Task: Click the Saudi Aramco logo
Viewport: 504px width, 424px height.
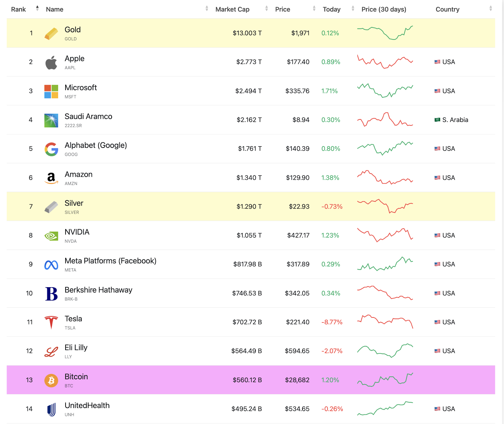Action: tap(51, 120)
